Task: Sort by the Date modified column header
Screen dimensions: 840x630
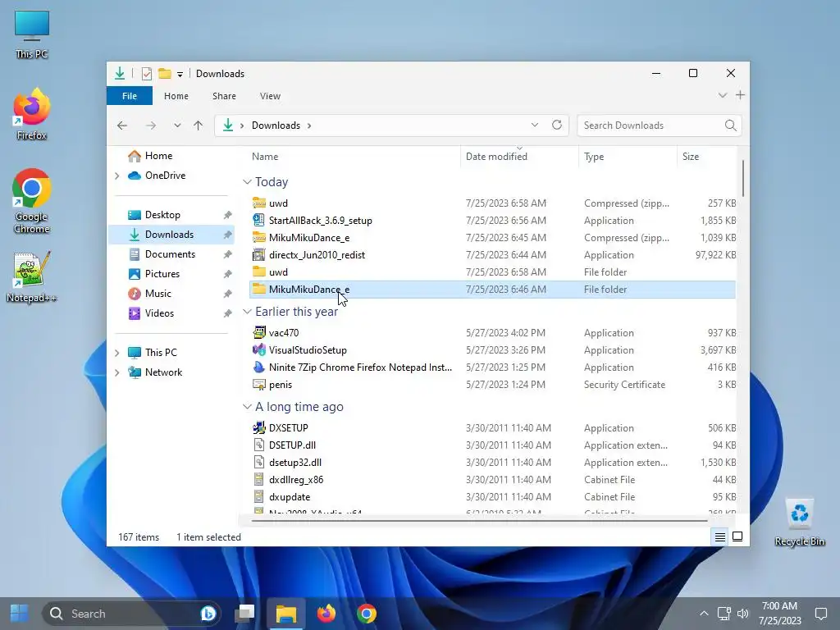Action: click(x=519, y=157)
